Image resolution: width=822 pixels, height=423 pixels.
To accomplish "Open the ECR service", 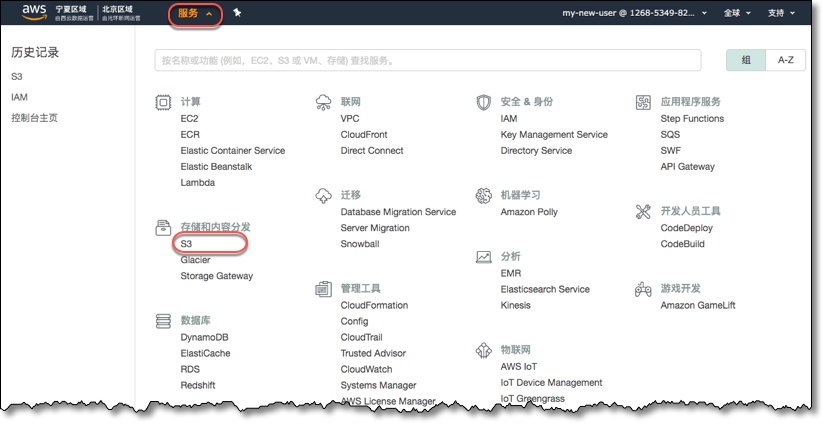I will click(190, 135).
